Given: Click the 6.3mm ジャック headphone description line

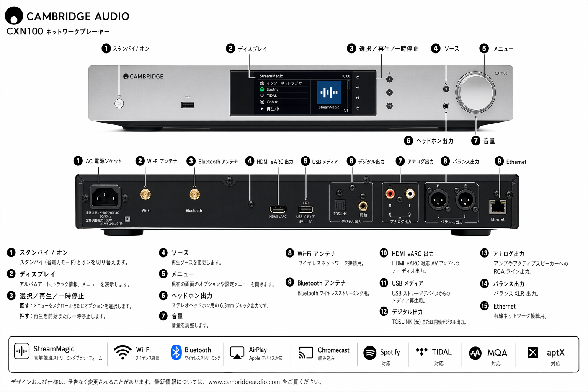Looking at the screenshot, I should point(220,306).
